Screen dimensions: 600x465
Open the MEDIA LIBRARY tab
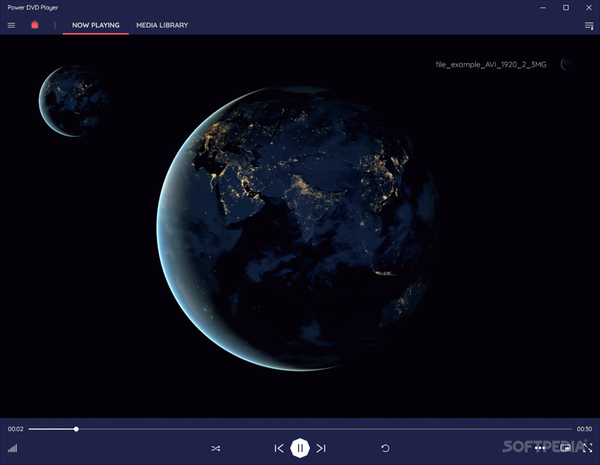pos(162,25)
